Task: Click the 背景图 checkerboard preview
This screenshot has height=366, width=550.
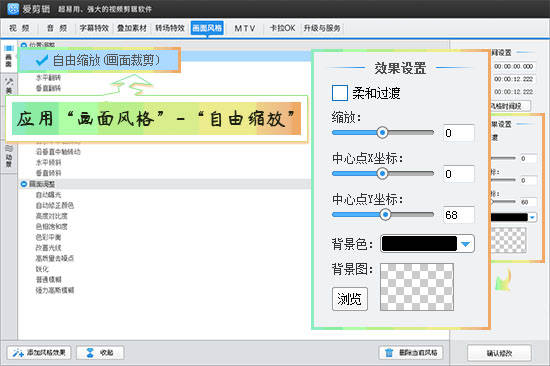Action: 417,287
